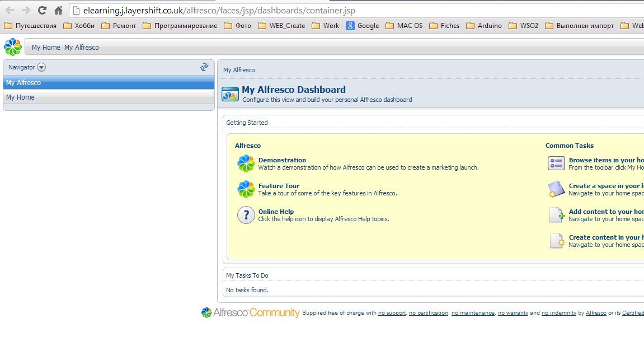Click the Online Help question mark icon
The width and height of the screenshot is (644, 346).
point(246,215)
